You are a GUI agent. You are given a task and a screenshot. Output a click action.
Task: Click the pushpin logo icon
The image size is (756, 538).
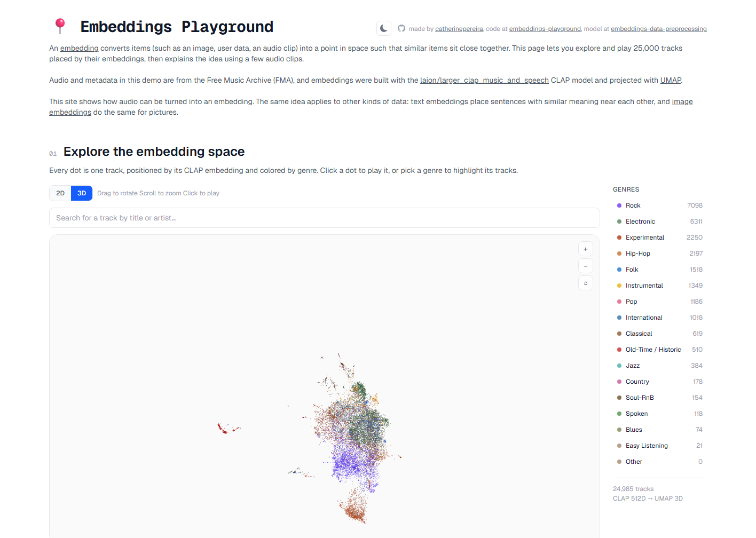tap(60, 26)
